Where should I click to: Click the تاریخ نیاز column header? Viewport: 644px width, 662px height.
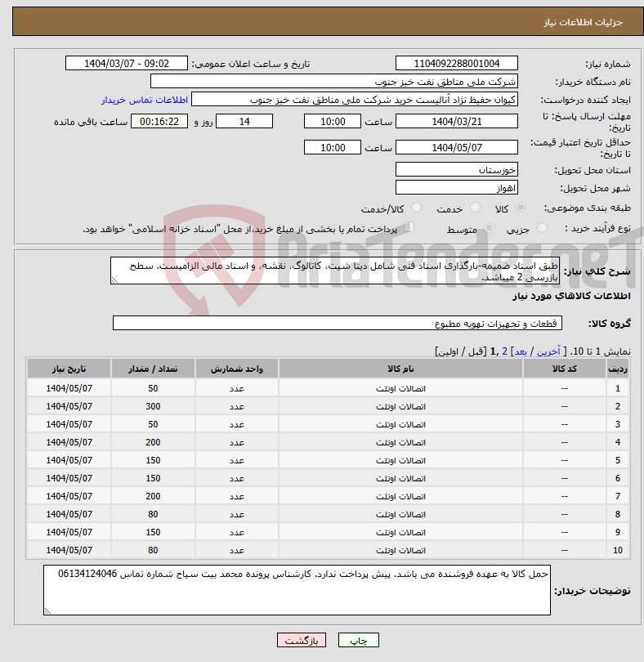(69, 369)
